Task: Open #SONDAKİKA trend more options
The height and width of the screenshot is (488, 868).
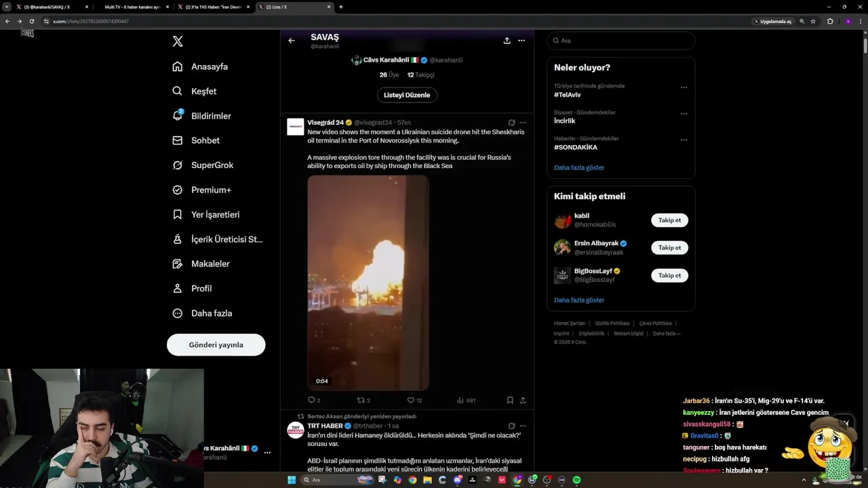Action: coord(684,140)
